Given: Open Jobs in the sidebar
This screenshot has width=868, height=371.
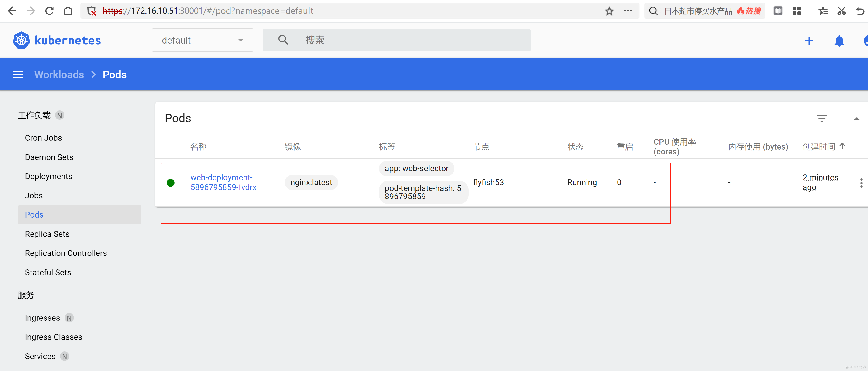Looking at the screenshot, I should point(34,195).
